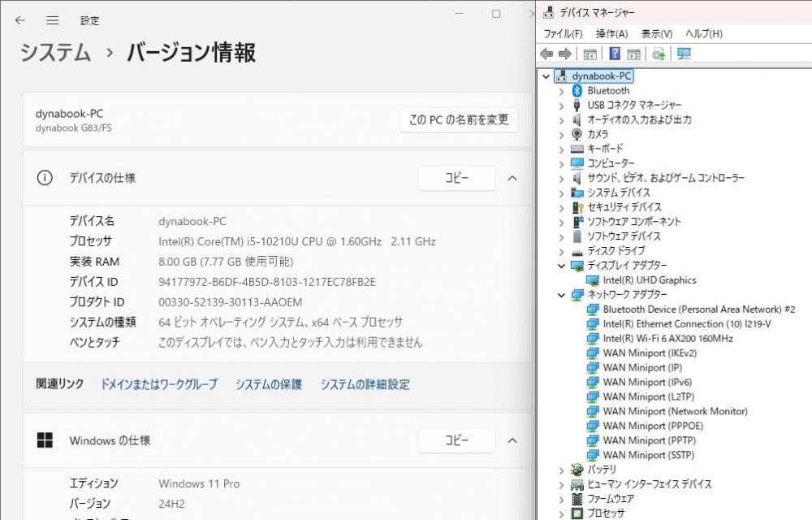Open the ドメインまたはワークグループ link

pos(159,384)
